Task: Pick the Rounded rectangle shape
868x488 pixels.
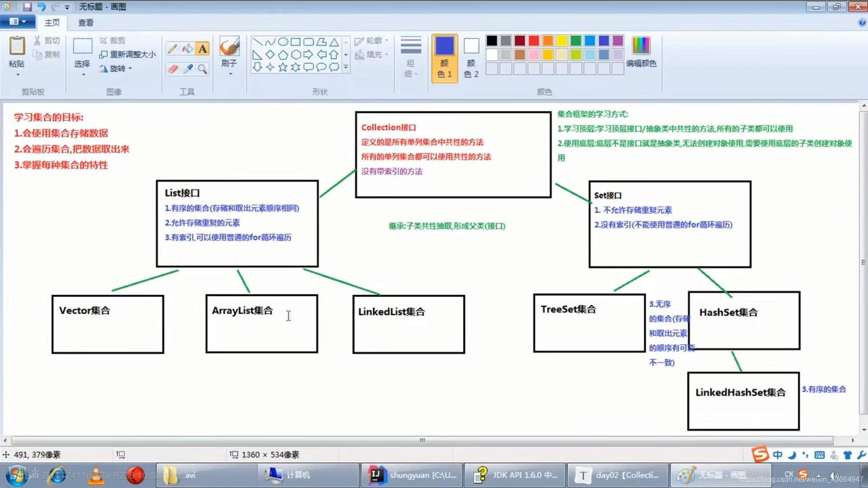Action: click(309, 42)
